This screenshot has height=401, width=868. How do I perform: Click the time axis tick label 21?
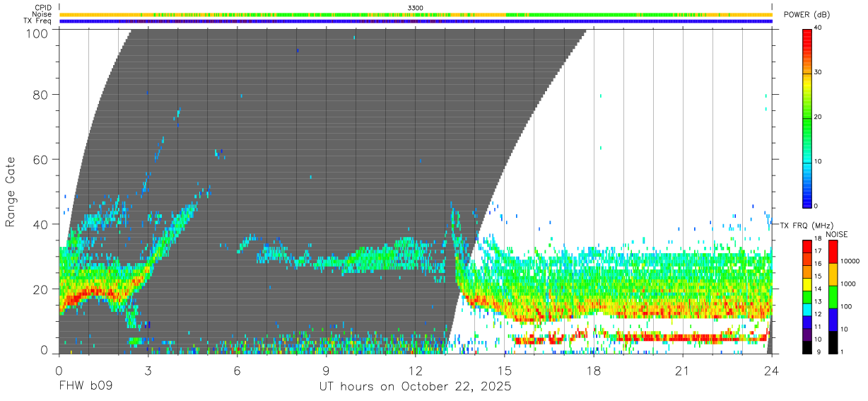[x=683, y=370]
